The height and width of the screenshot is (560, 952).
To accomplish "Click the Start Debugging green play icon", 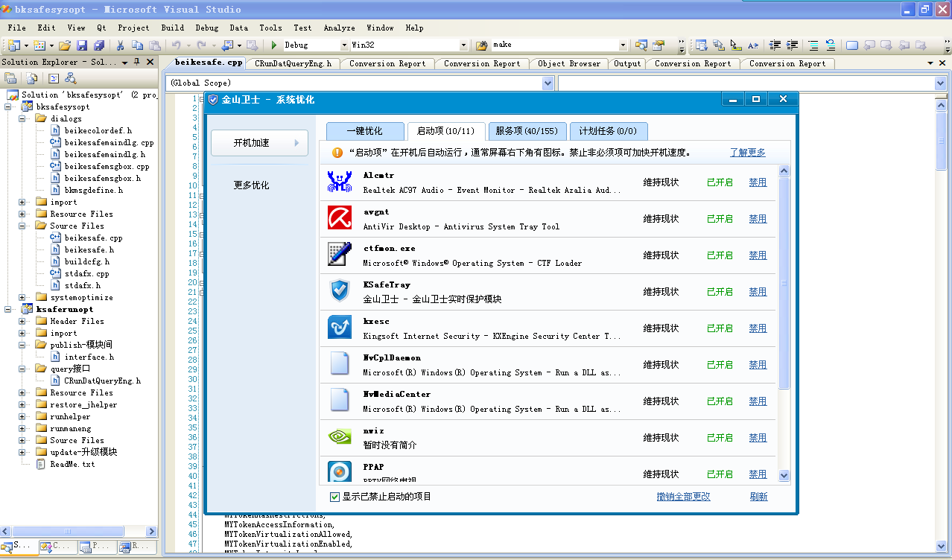I will coord(274,45).
